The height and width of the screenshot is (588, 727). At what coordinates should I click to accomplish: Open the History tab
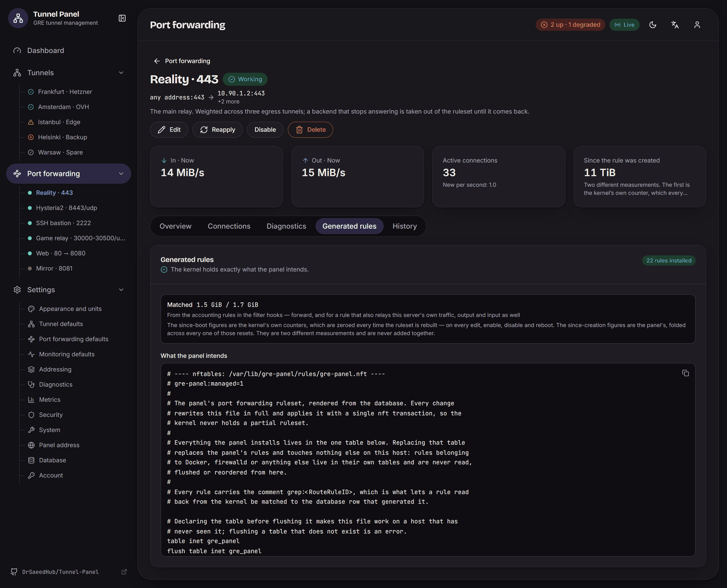click(405, 226)
